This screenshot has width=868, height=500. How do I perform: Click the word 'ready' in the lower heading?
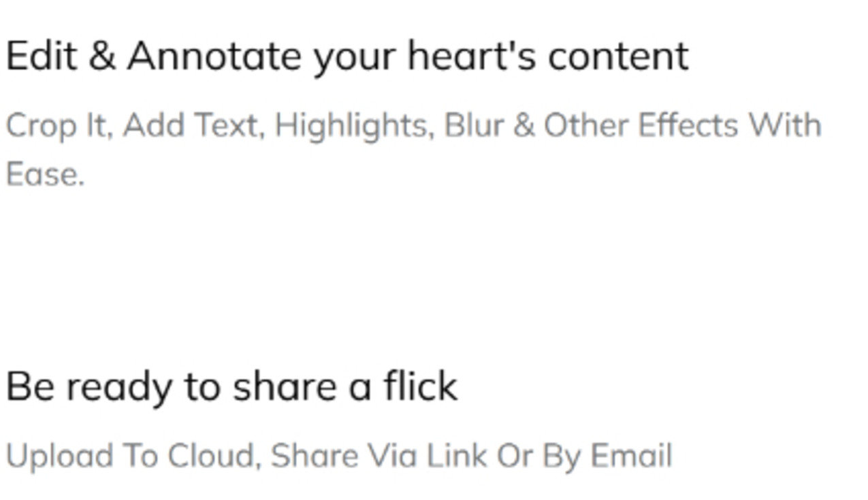coord(119,388)
